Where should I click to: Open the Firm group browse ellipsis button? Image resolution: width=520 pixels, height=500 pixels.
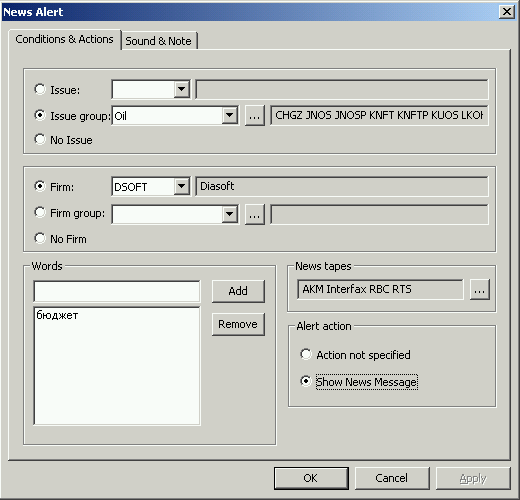pyautogui.click(x=255, y=215)
